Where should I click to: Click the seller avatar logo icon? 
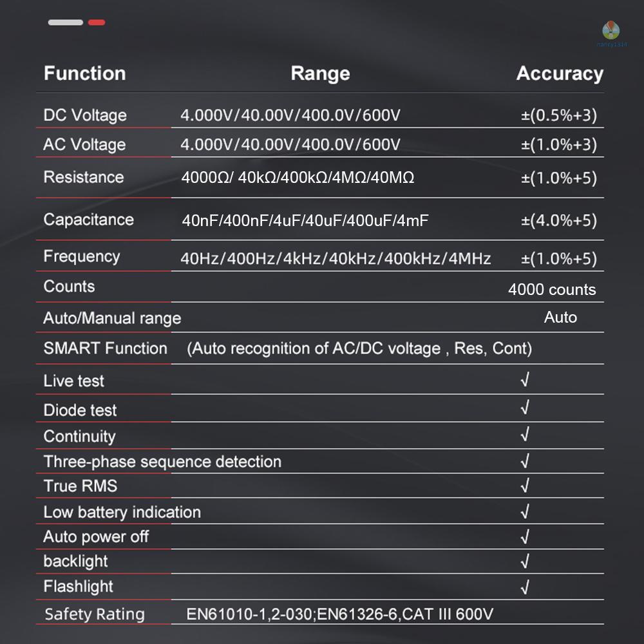point(611,30)
